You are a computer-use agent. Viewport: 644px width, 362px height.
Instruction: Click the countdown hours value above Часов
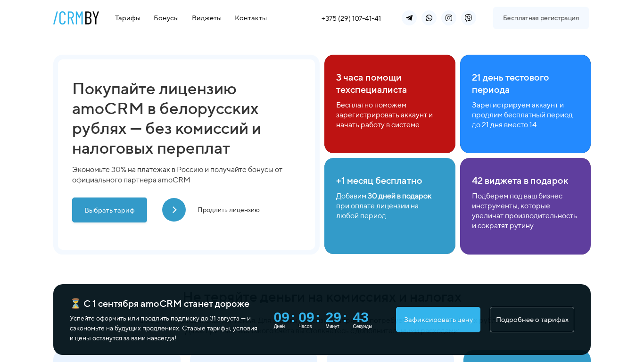tap(306, 317)
